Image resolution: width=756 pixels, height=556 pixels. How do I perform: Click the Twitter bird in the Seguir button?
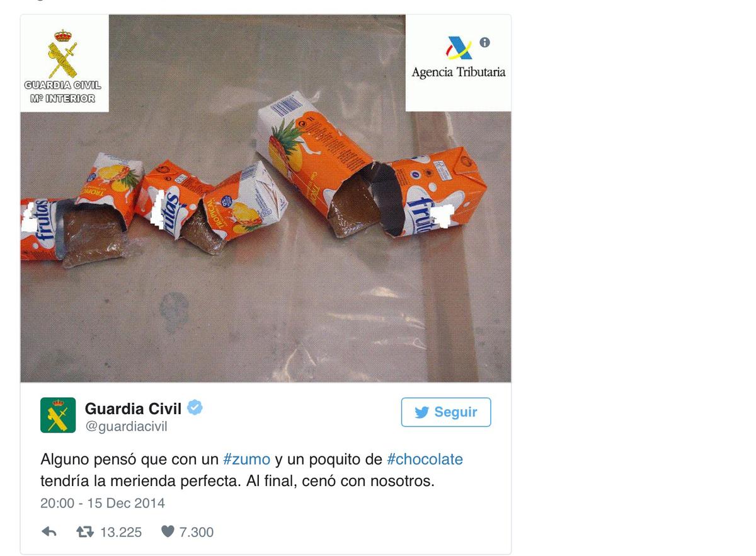421,412
